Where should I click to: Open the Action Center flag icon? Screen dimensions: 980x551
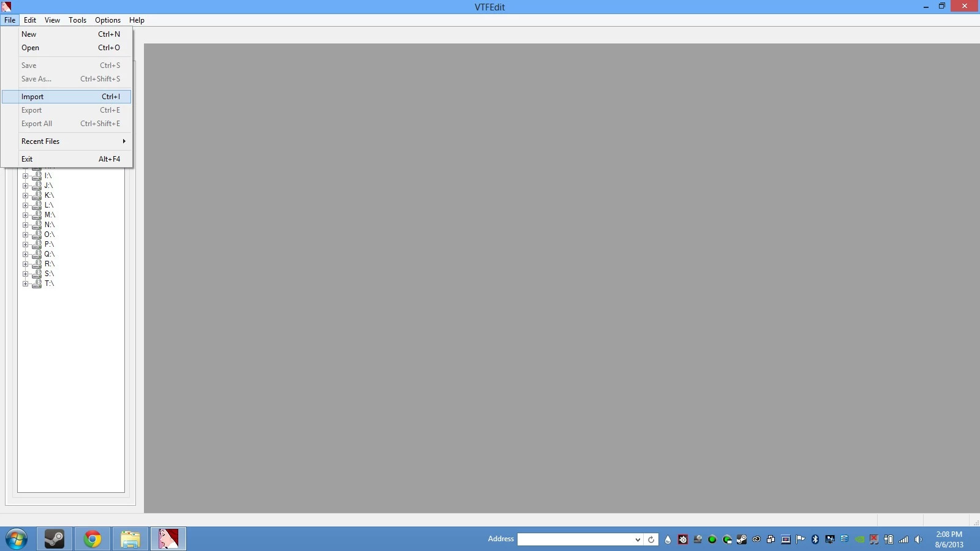coord(801,539)
